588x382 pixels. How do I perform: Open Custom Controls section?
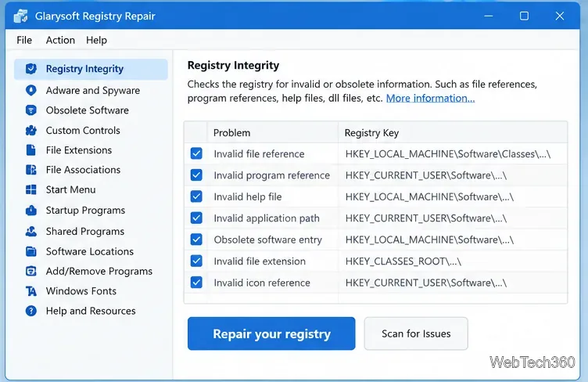(83, 130)
